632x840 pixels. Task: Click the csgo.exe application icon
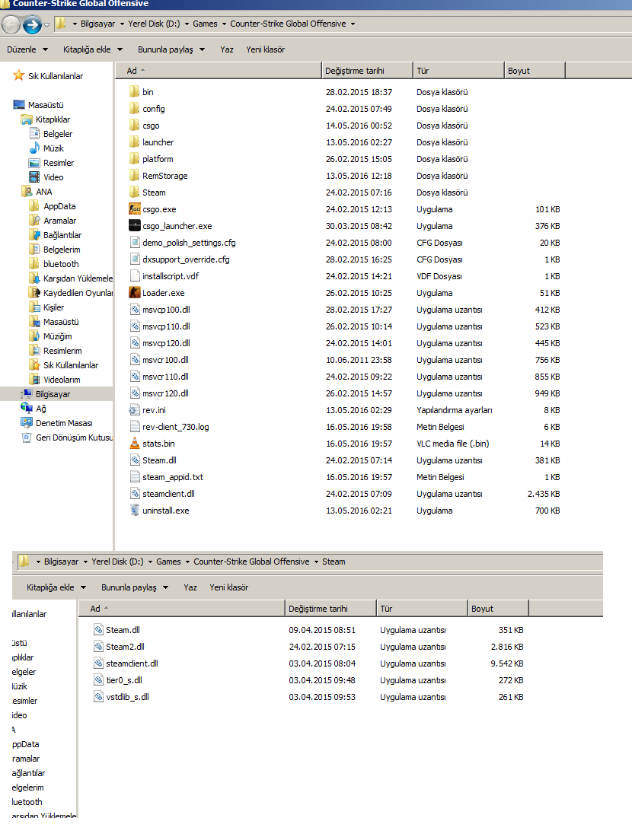[135, 209]
